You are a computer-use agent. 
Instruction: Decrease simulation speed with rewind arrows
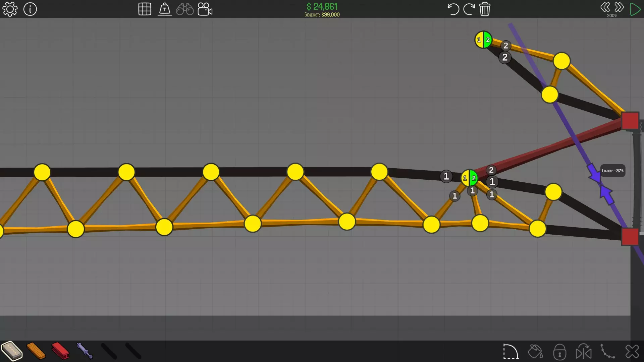(x=605, y=7)
